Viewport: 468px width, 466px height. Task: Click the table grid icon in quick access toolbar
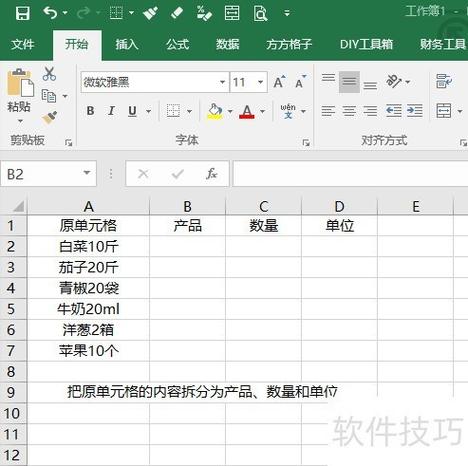coord(117,13)
